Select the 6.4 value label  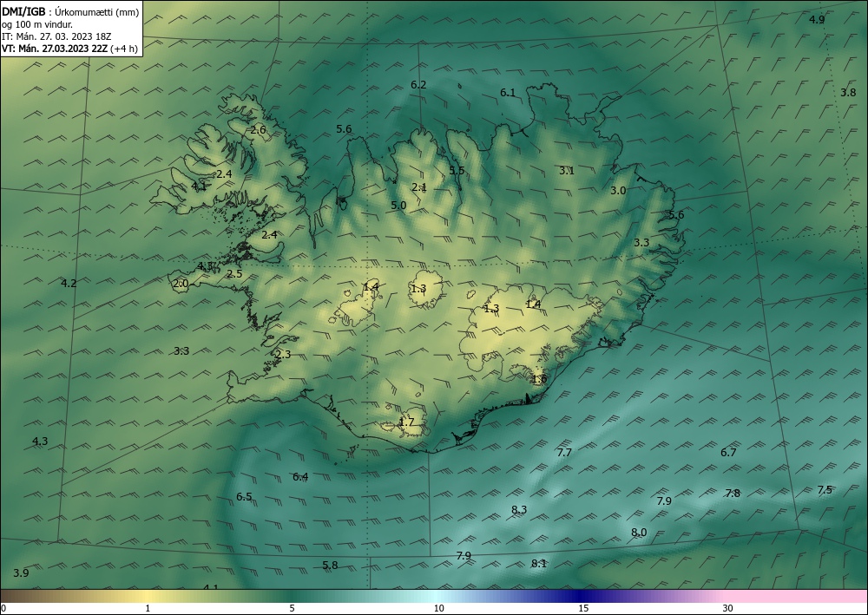click(300, 477)
